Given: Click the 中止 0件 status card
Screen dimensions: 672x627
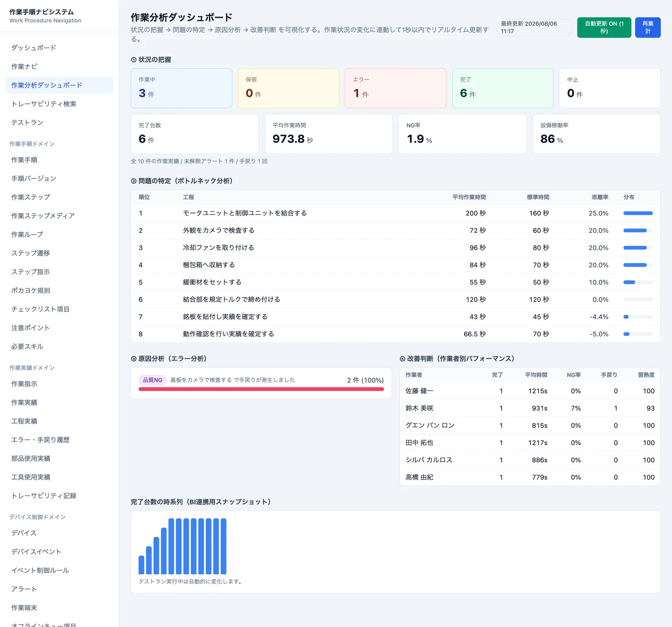Looking at the screenshot, I should 610,88.
